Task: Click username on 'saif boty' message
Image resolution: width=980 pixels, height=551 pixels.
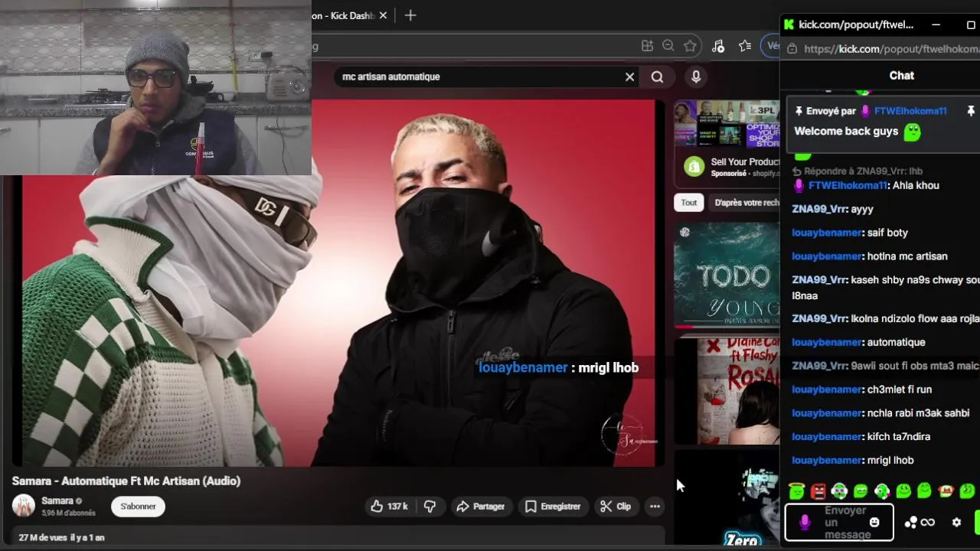Action: [x=827, y=233]
